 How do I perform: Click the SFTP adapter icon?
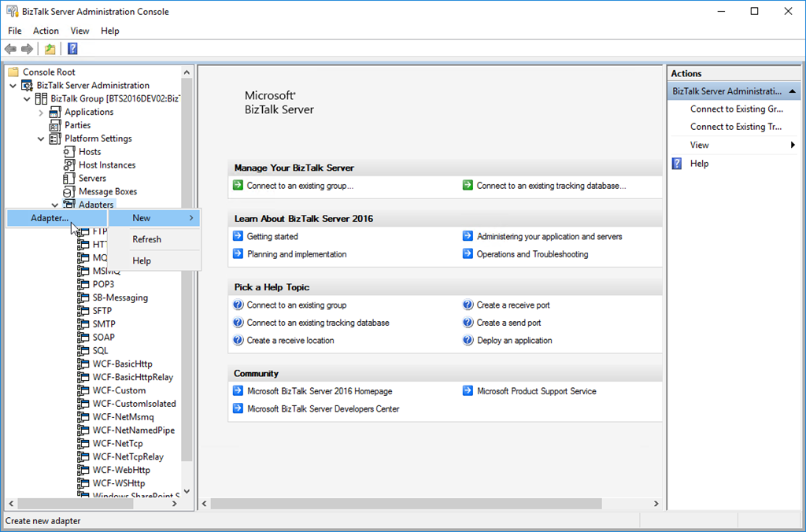point(83,311)
